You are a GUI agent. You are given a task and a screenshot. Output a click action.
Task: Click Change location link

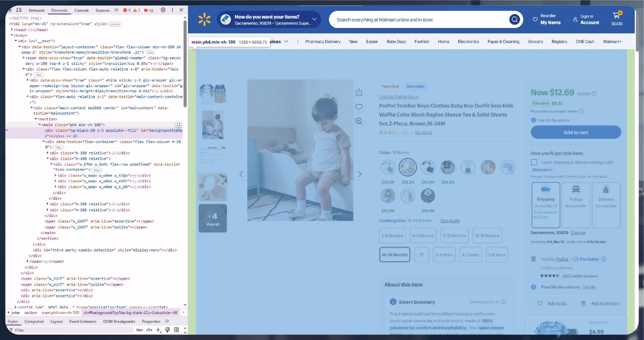[578, 233]
